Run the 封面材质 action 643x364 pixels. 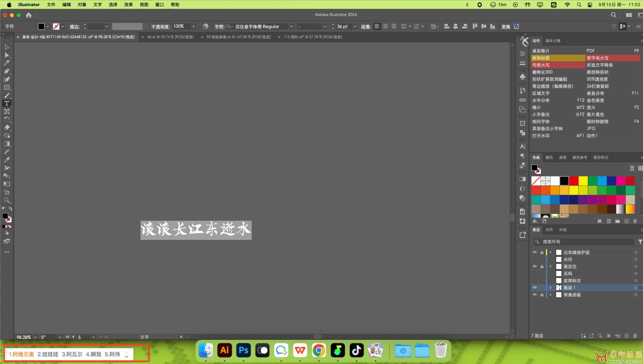558,58
